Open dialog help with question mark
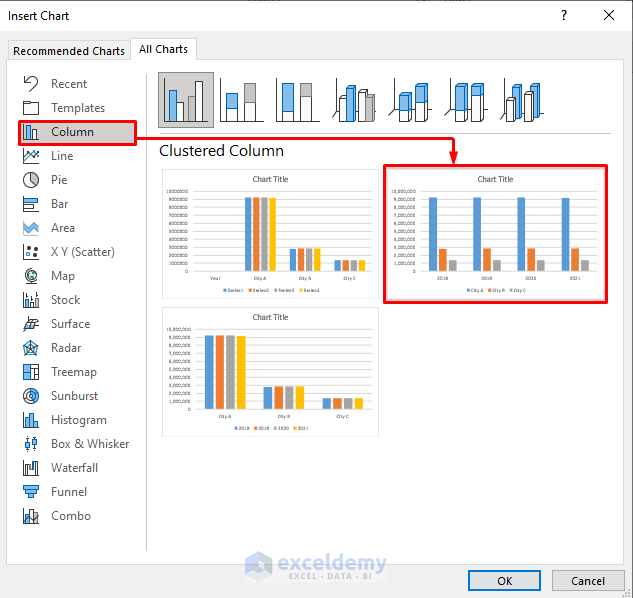The height and width of the screenshot is (598, 633). (x=564, y=15)
